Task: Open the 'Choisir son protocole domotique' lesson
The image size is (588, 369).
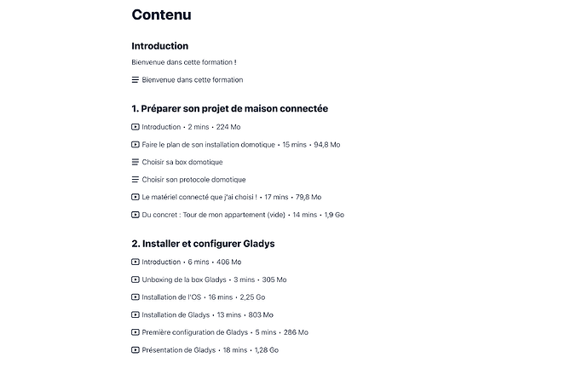Action: pyautogui.click(x=193, y=180)
